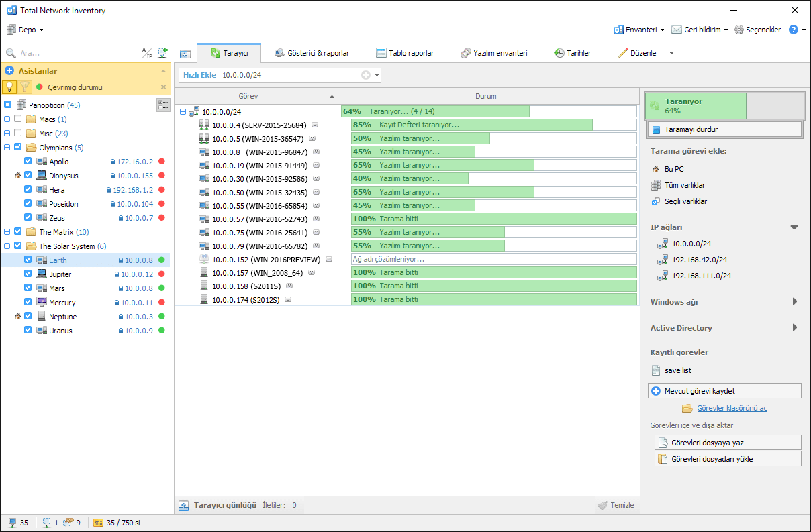Expand the Active Directory section
Screen dimensions: 811x532
[794, 328]
